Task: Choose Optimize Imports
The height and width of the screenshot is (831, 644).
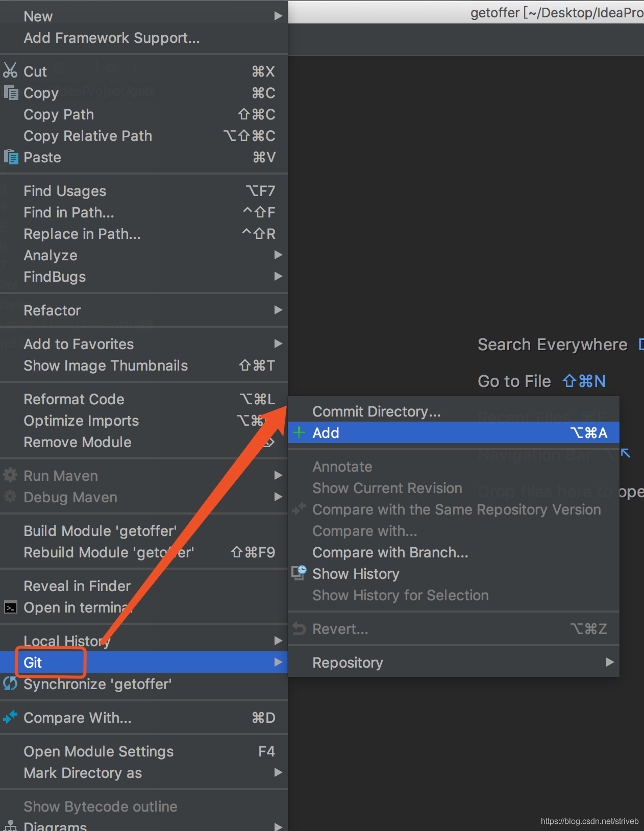Action: (x=144, y=421)
